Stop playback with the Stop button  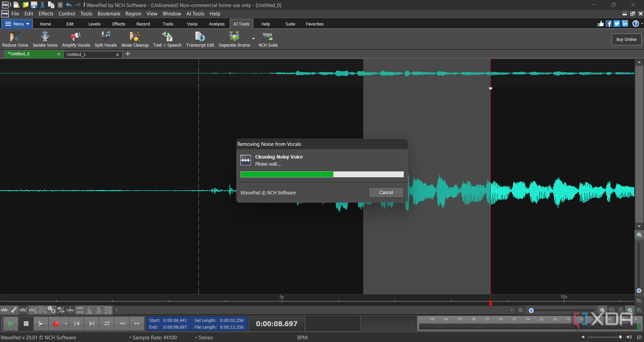26,324
